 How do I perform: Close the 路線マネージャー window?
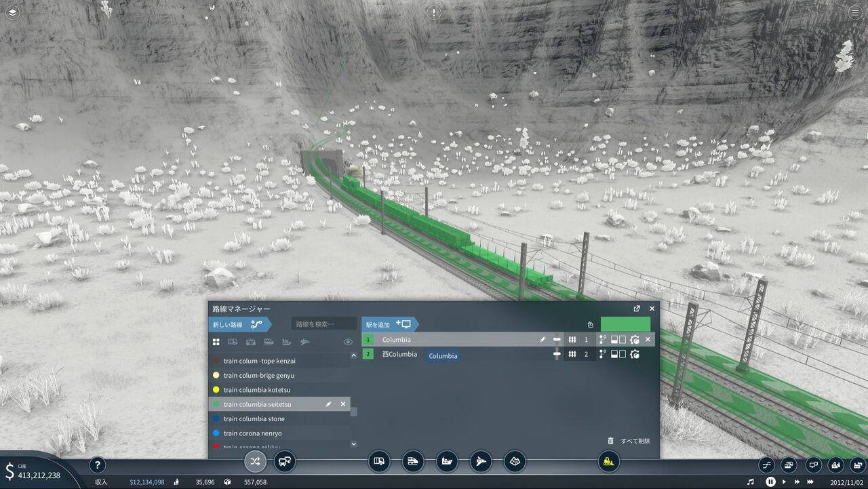click(x=652, y=309)
